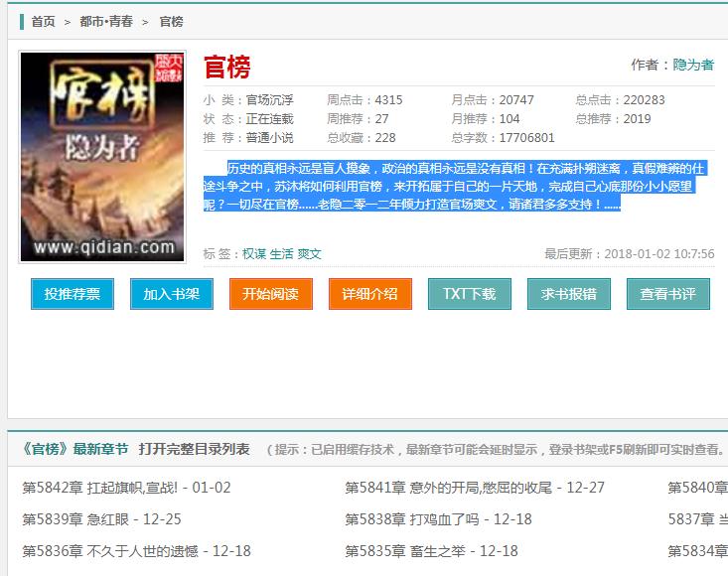728x576 pixels.
Task: Click the 官榜 book cover thumbnail
Action: tap(103, 157)
